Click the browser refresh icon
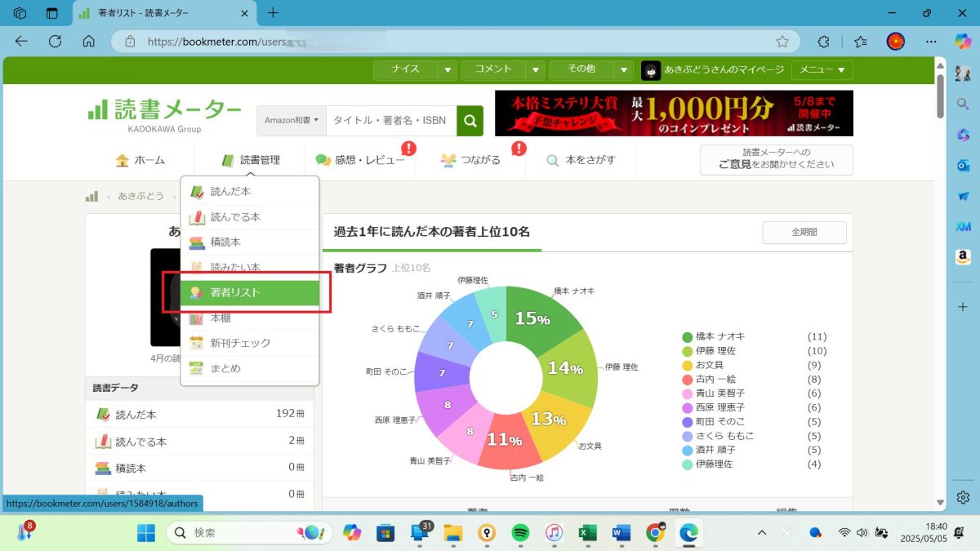980x551 pixels. tap(55, 42)
